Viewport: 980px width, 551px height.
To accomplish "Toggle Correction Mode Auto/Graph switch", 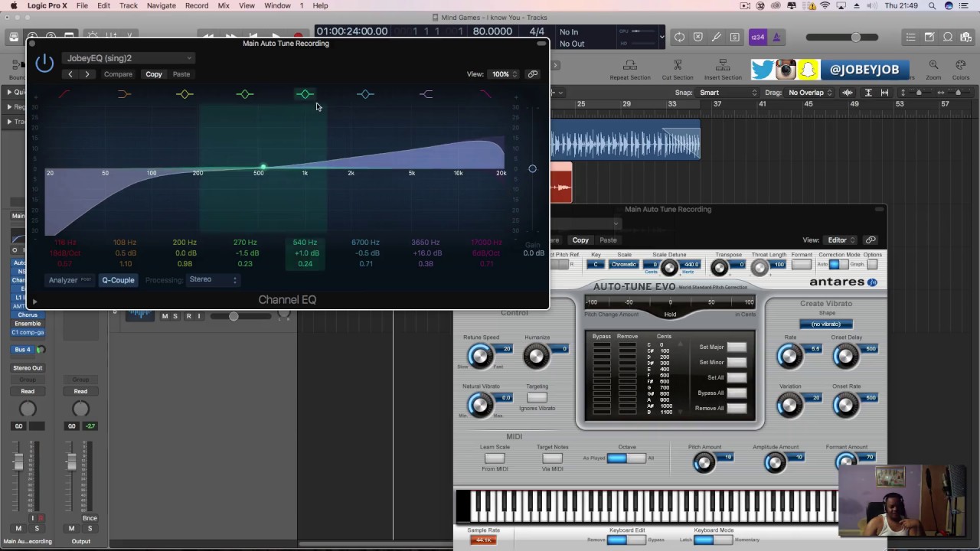I will pyautogui.click(x=839, y=265).
